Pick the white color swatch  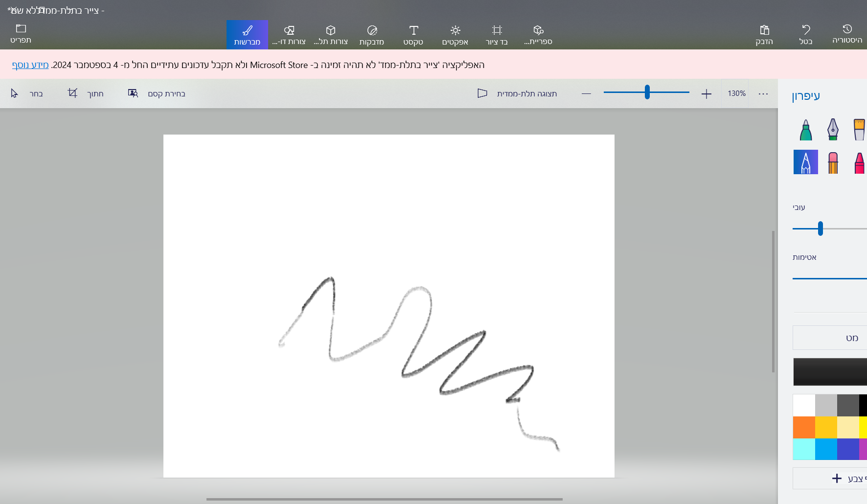tap(804, 405)
